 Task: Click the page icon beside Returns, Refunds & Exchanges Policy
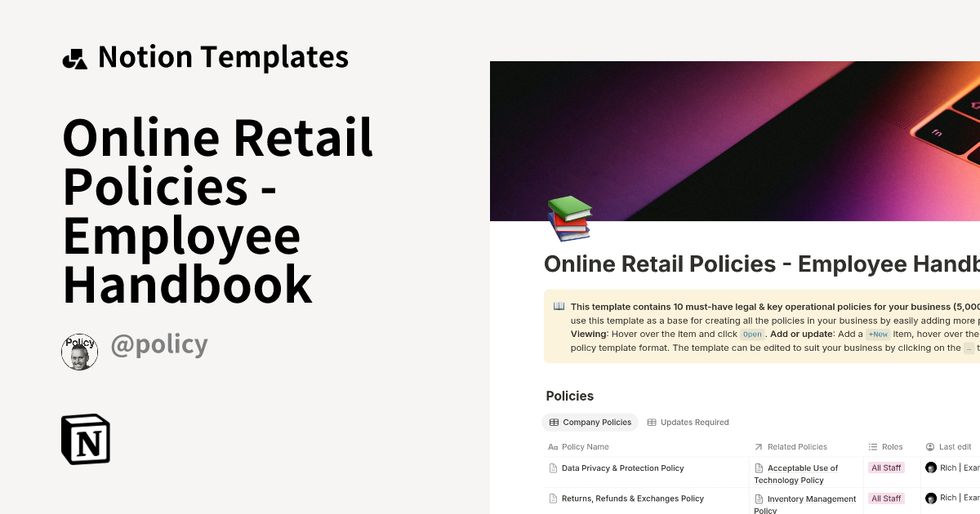coord(551,498)
